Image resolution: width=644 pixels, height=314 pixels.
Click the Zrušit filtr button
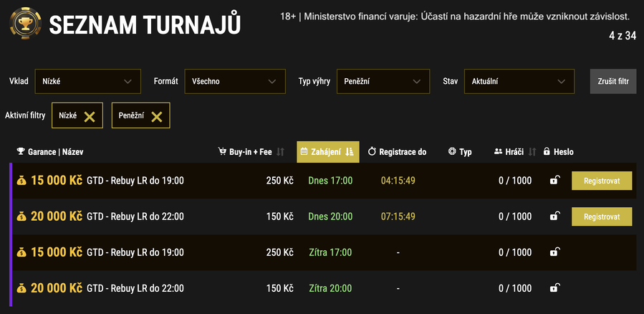(x=613, y=82)
